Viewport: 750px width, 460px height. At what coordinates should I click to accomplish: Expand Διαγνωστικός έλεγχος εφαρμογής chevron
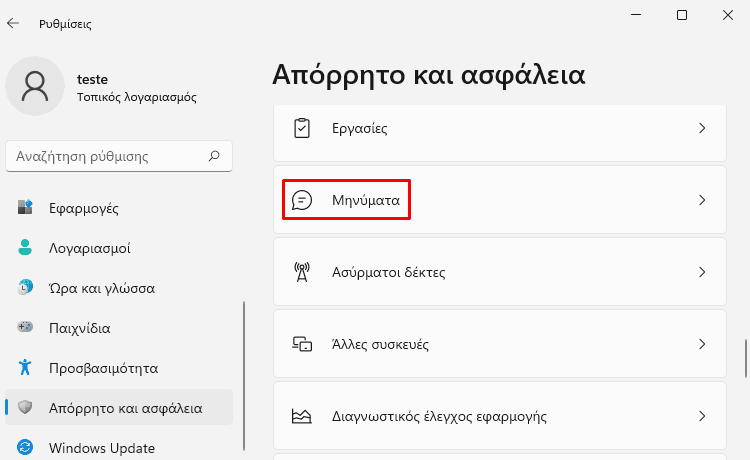[702, 416]
